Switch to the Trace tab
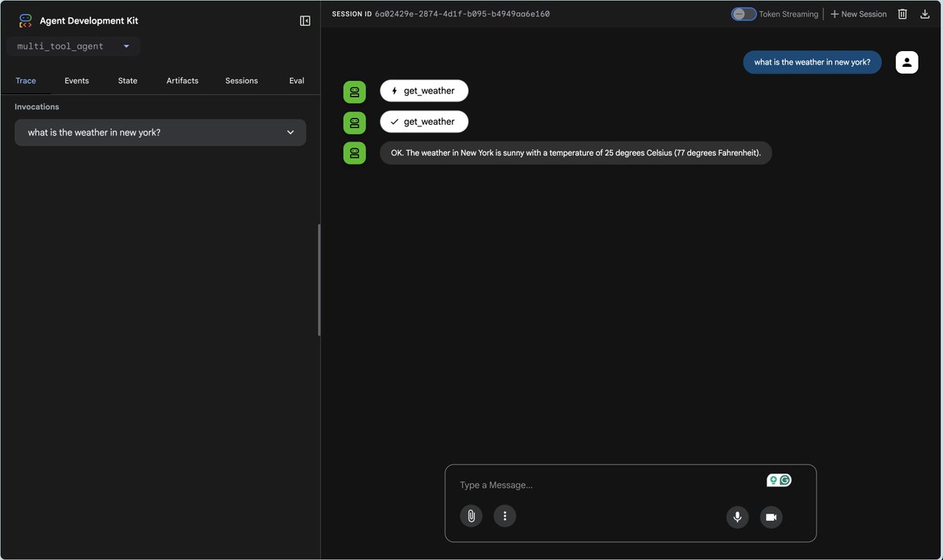943x560 pixels. pos(26,81)
